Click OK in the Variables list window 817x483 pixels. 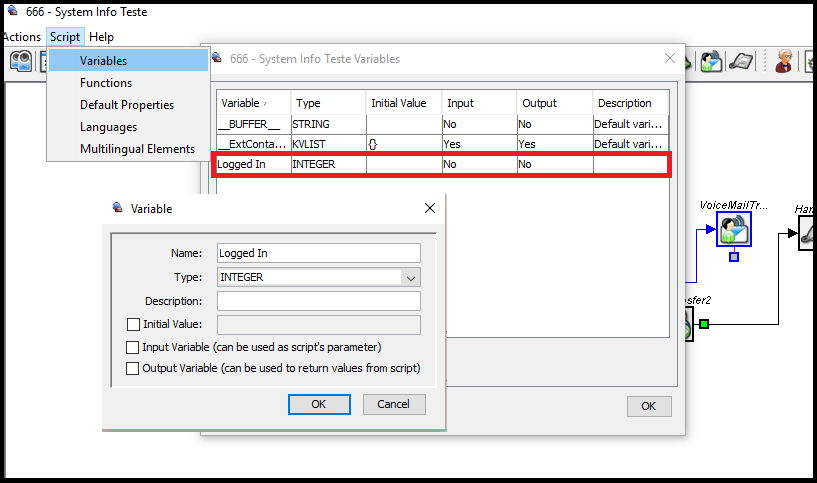click(x=649, y=406)
